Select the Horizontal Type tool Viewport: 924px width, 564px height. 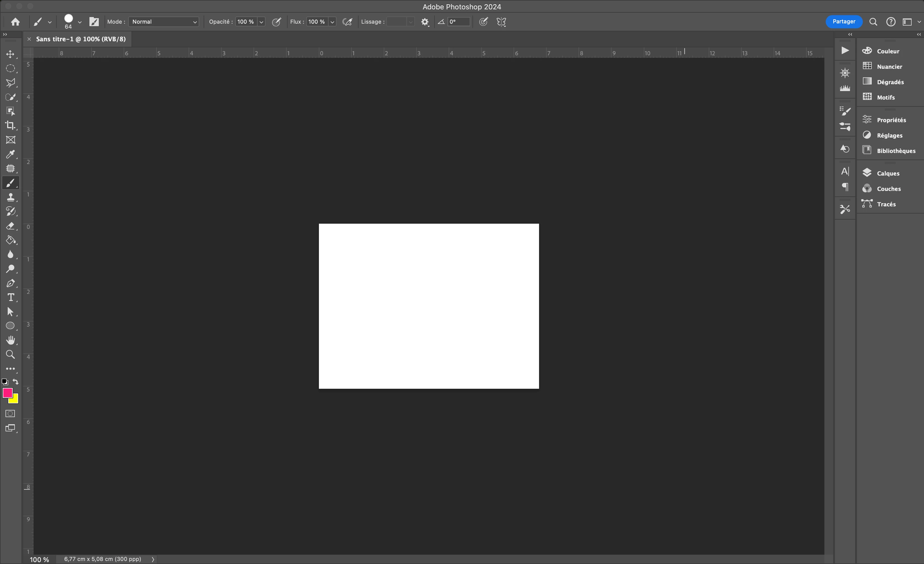click(10, 297)
